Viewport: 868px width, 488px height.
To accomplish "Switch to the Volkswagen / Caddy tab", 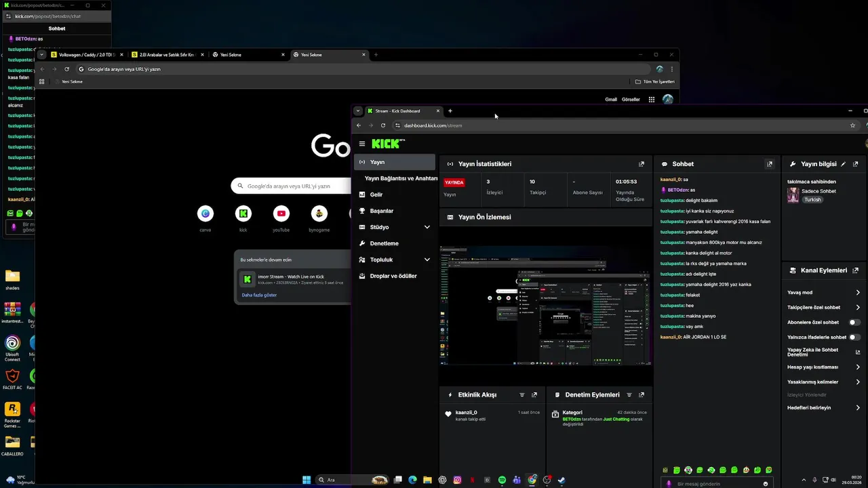I will [x=87, y=55].
